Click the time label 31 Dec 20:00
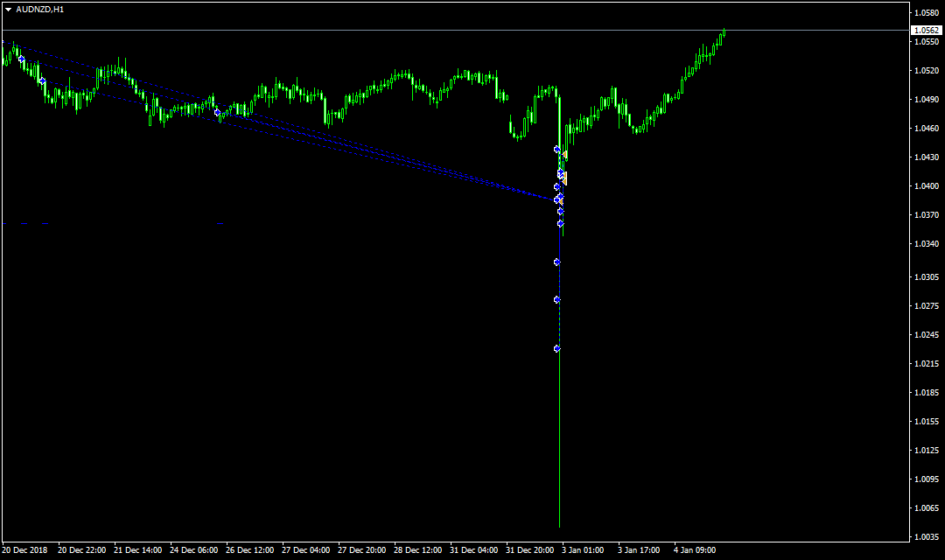 (x=530, y=550)
